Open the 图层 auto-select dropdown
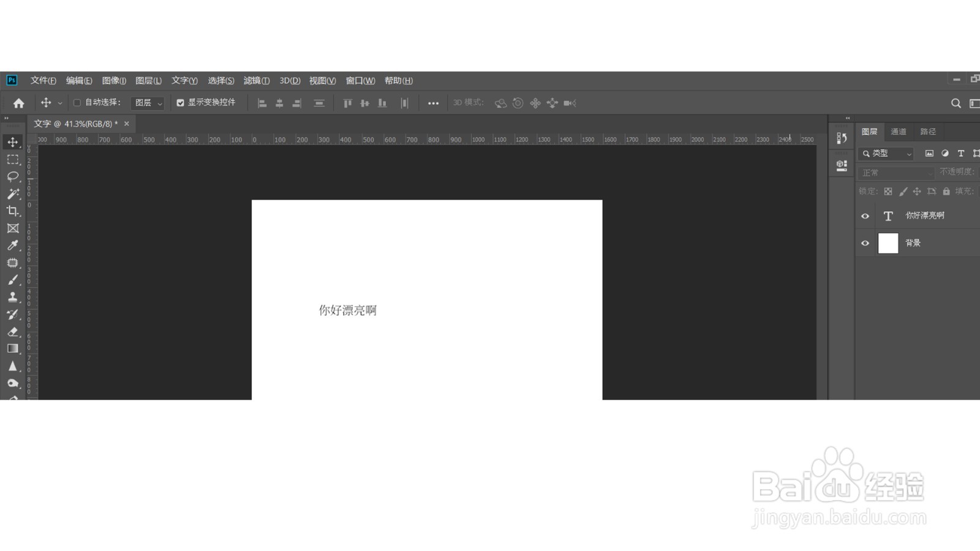 (x=148, y=103)
